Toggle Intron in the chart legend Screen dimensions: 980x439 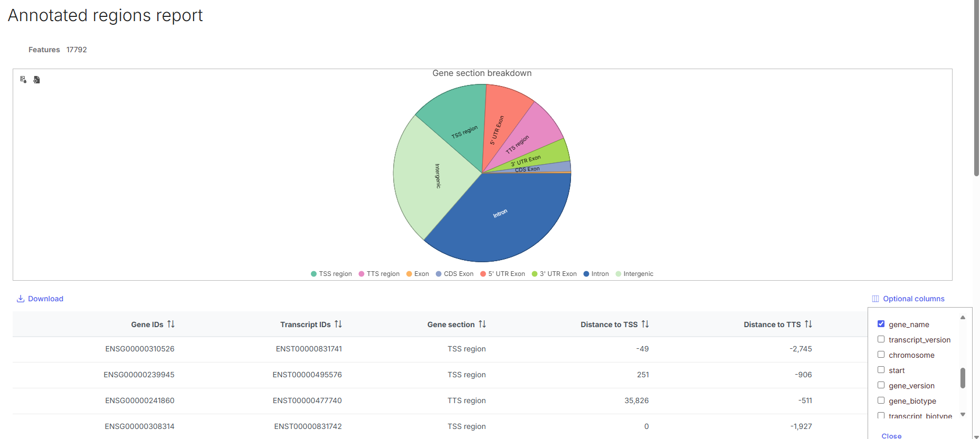596,274
